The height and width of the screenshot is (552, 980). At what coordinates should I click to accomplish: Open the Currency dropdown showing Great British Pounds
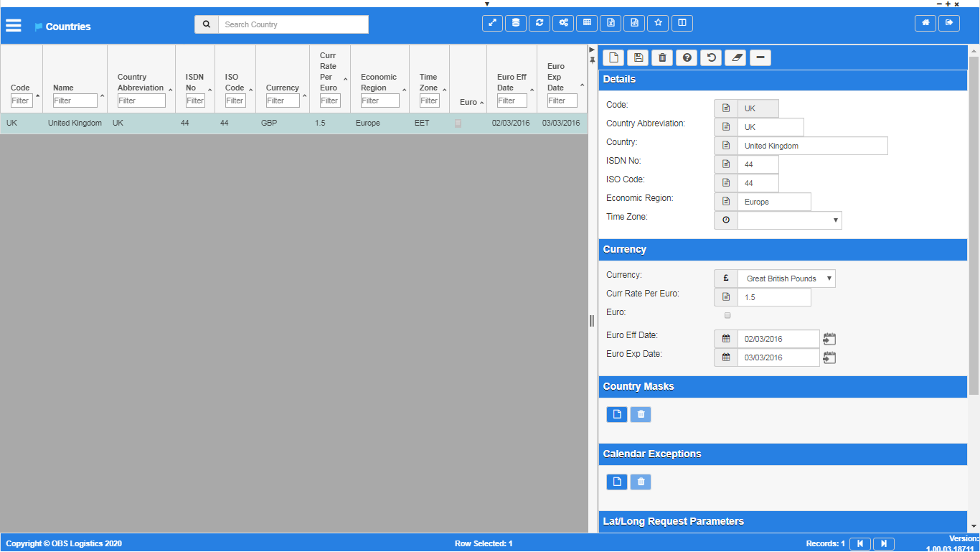click(x=786, y=279)
